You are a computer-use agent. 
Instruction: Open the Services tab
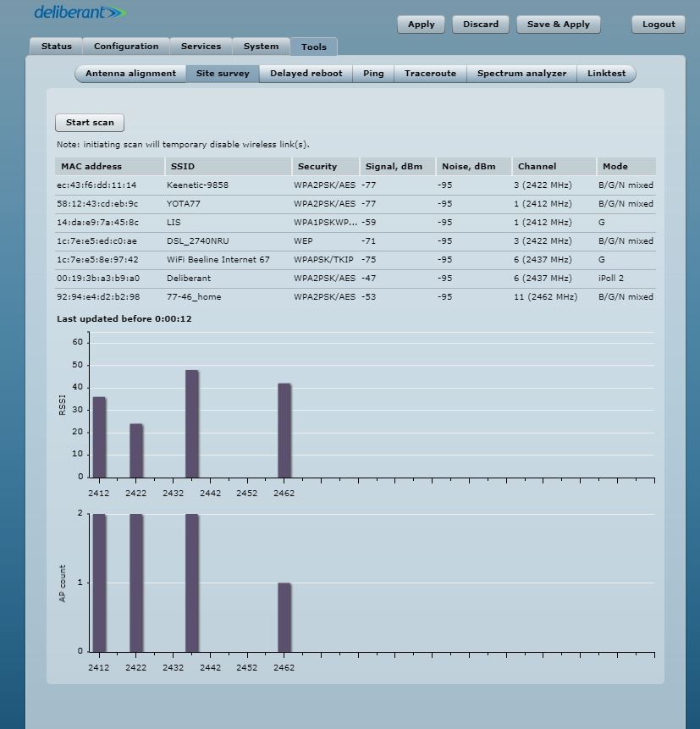tap(201, 47)
